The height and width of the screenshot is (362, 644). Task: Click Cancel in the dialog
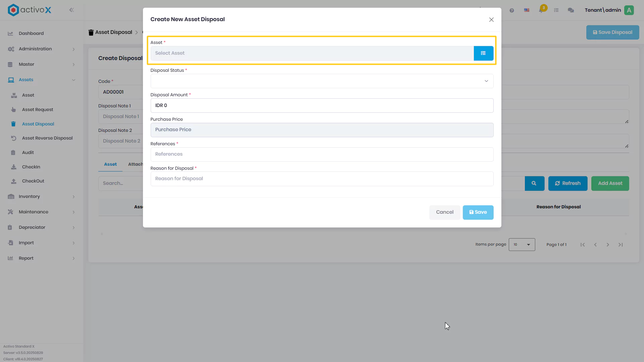point(445,212)
